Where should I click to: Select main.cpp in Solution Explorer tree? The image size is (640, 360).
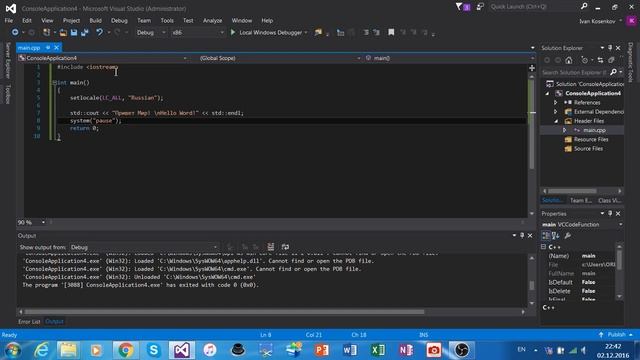coord(594,130)
